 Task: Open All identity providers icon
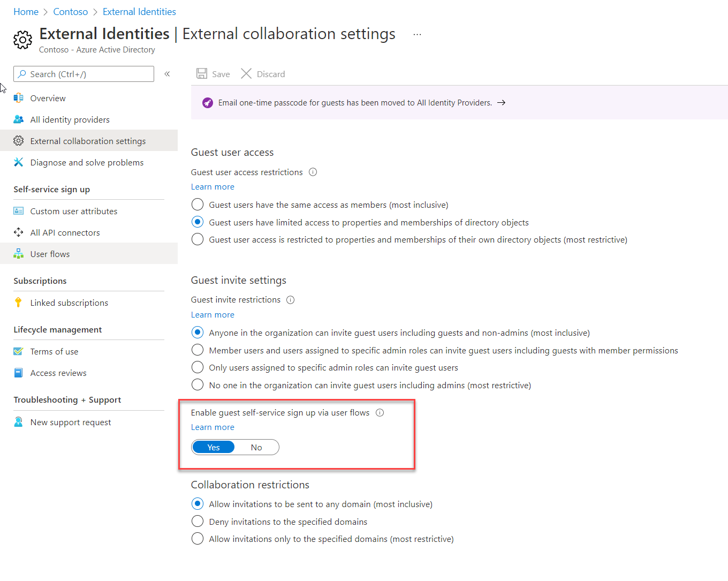(x=19, y=119)
